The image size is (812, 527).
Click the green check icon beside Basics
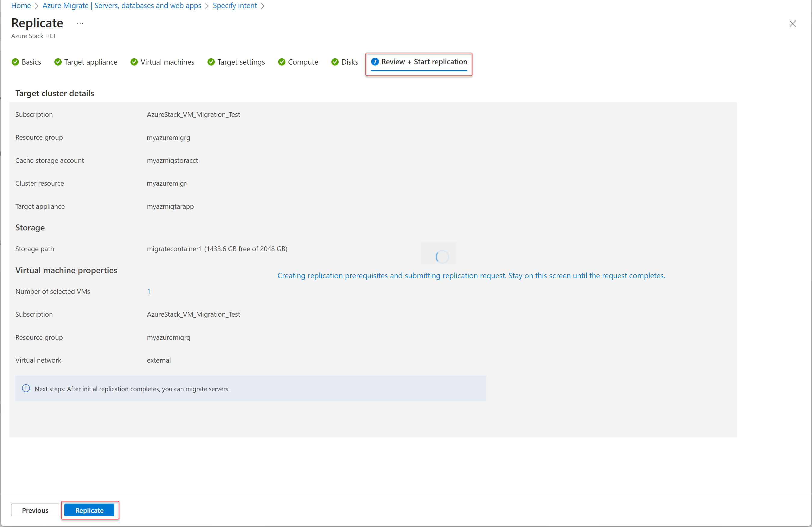click(x=15, y=62)
